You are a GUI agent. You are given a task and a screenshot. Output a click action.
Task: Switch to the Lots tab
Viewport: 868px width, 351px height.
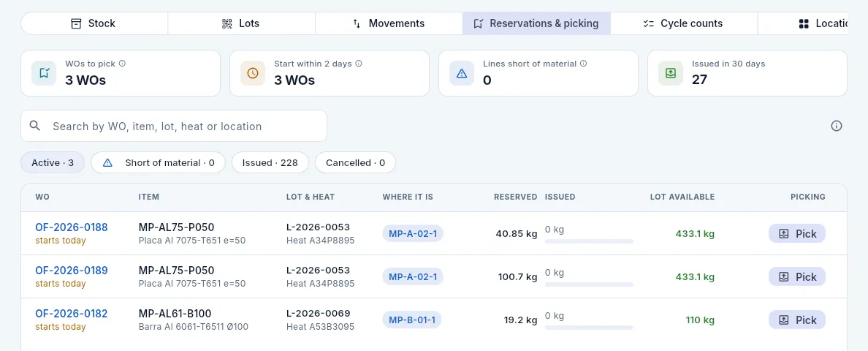pyautogui.click(x=241, y=23)
